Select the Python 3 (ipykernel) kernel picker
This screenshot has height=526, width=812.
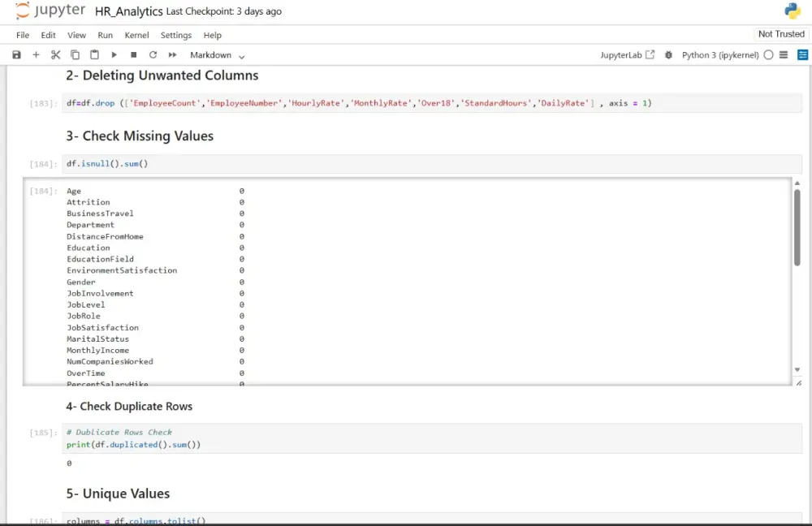click(x=721, y=54)
